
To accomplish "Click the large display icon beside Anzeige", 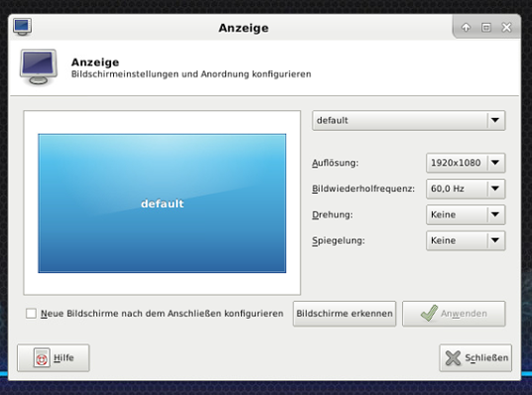I will click(39, 66).
